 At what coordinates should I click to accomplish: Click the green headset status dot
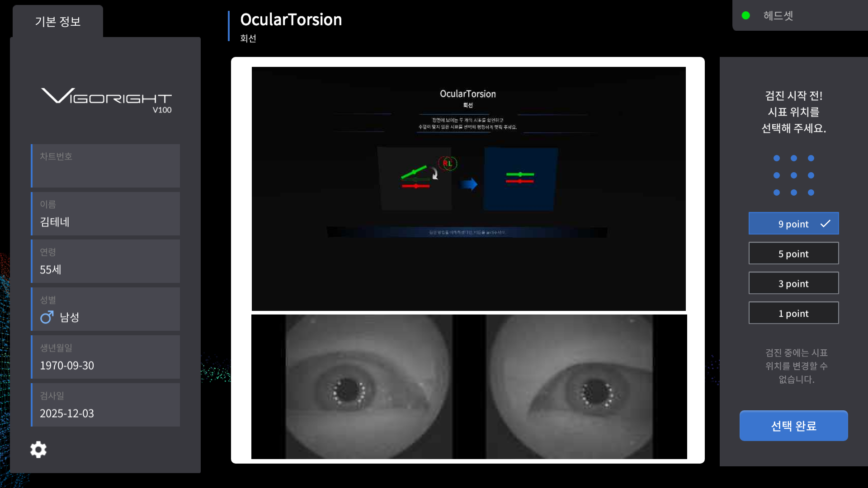pyautogui.click(x=746, y=15)
